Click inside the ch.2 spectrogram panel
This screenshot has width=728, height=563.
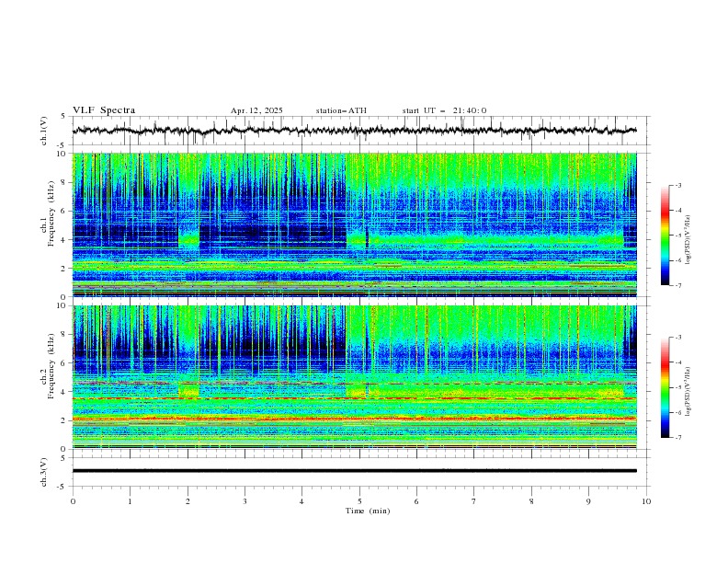pyautogui.click(x=354, y=377)
